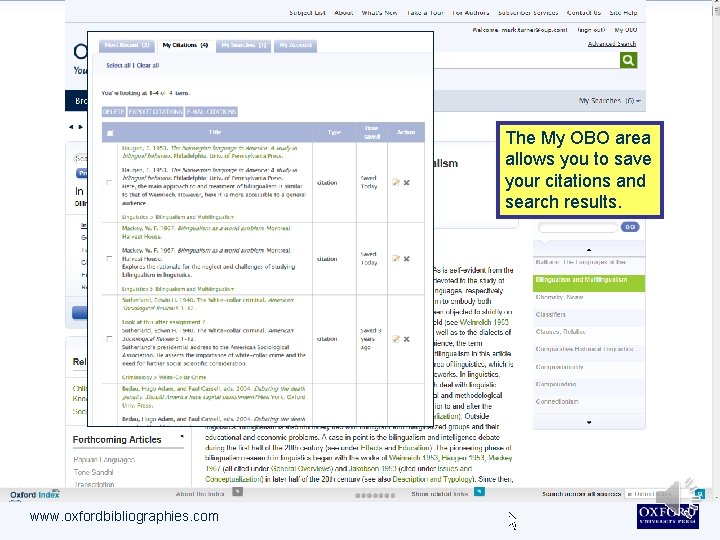The height and width of the screenshot is (540, 720).
Task: Open the Subscriber Services menu item
Action: pyautogui.click(x=528, y=13)
